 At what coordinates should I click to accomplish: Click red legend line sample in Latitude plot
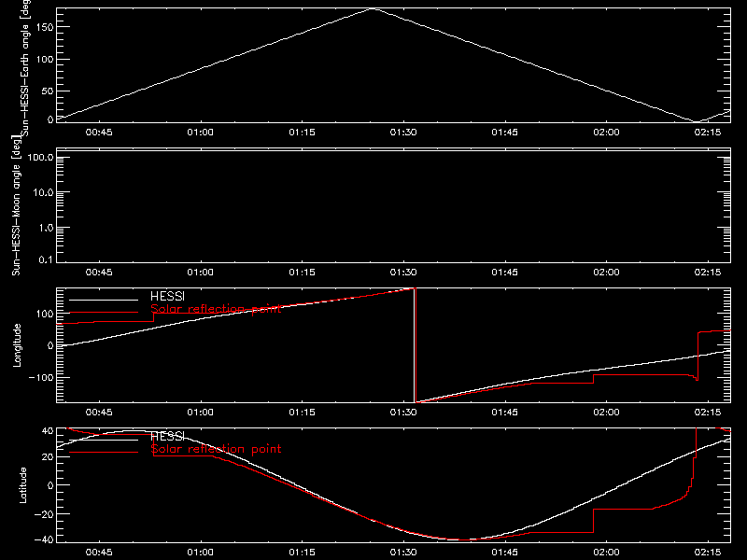104,452
